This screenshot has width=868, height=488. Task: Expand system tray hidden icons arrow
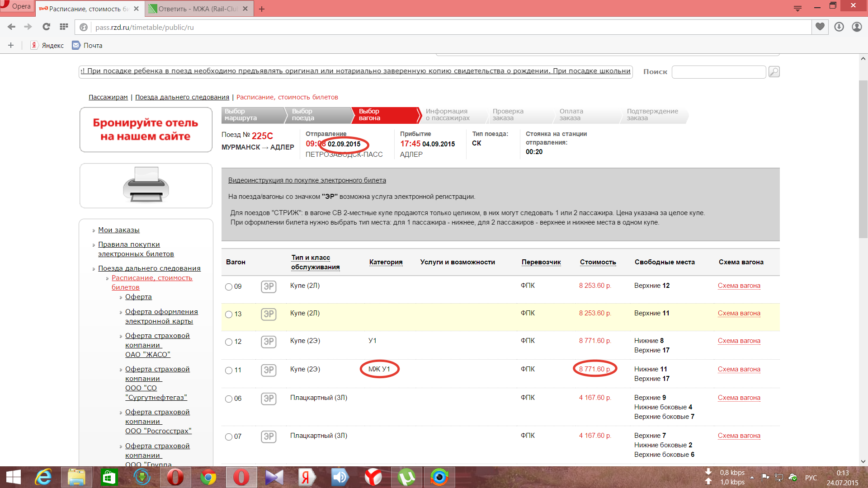tap(752, 478)
